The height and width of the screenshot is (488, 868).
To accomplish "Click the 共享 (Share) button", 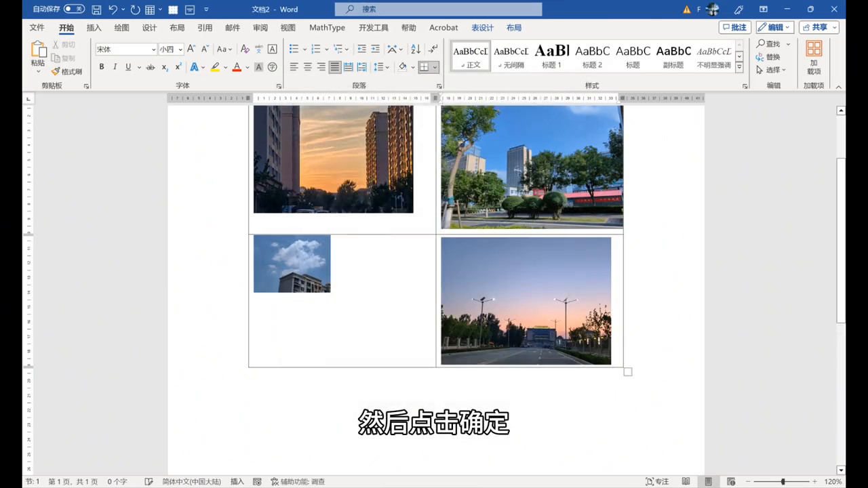I will click(x=819, y=27).
